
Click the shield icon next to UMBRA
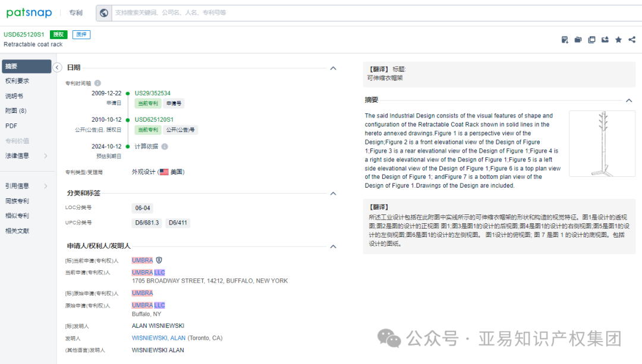pyautogui.click(x=159, y=260)
